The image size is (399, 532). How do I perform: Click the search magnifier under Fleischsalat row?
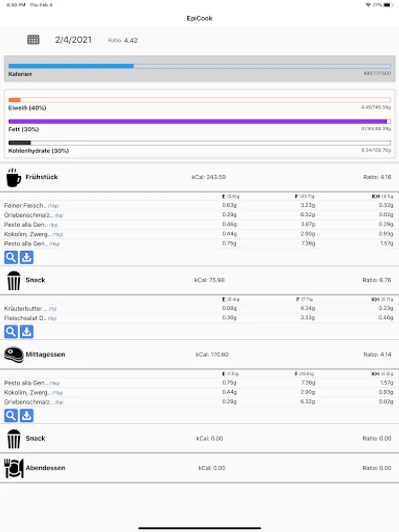click(11, 332)
